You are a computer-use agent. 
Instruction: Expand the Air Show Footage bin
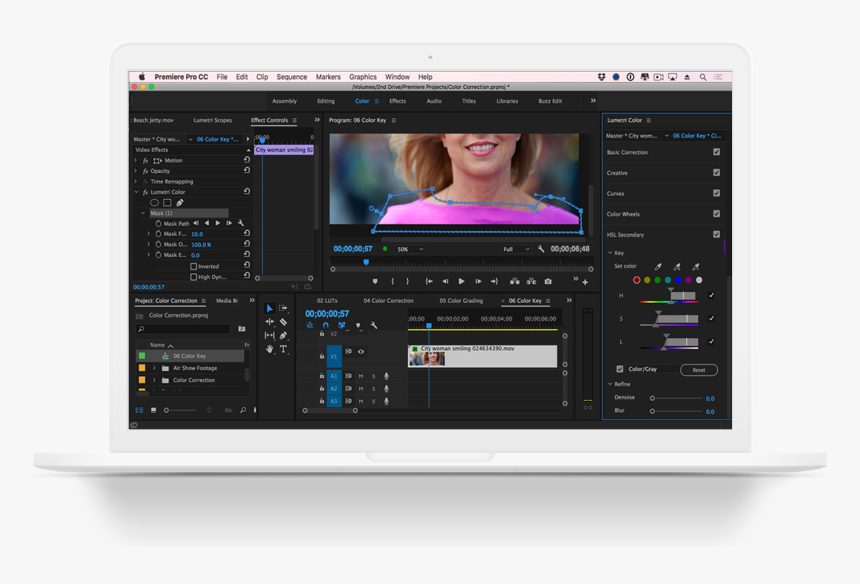click(154, 368)
